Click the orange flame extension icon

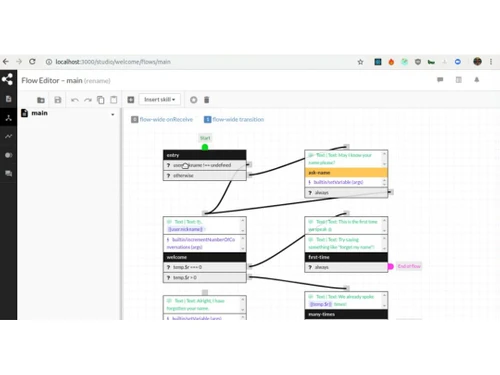(x=391, y=62)
